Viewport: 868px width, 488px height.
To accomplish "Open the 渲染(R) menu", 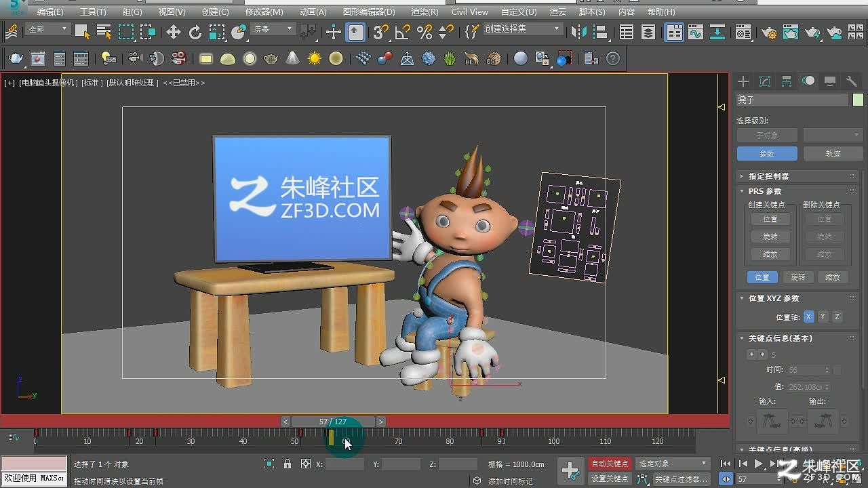I will tap(425, 12).
